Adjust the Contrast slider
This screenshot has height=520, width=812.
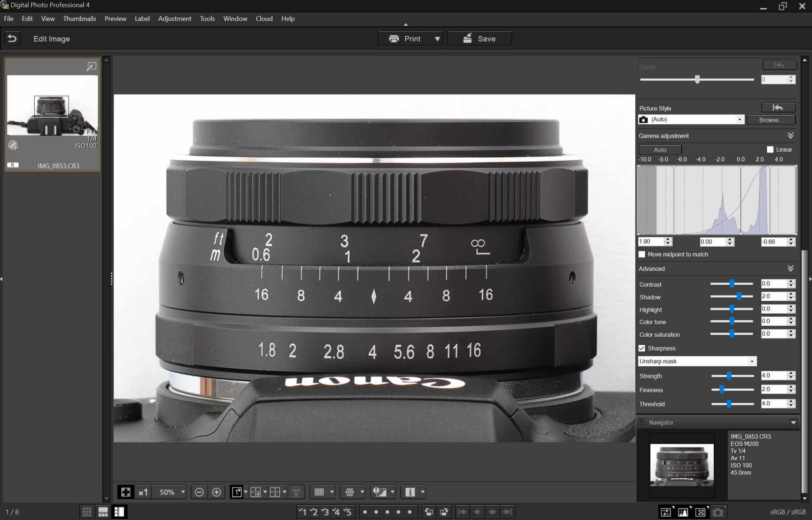pos(731,284)
